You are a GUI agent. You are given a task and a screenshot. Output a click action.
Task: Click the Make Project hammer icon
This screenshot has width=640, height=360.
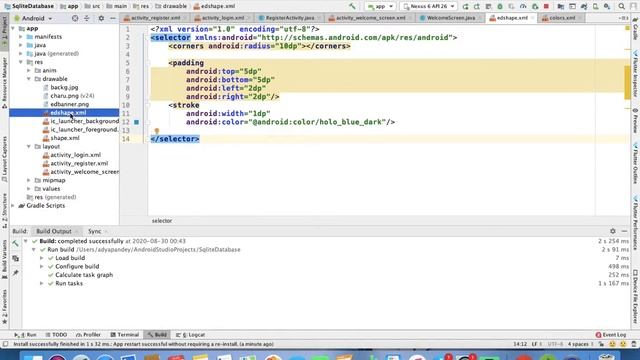pyautogui.click(x=352, y=6)
